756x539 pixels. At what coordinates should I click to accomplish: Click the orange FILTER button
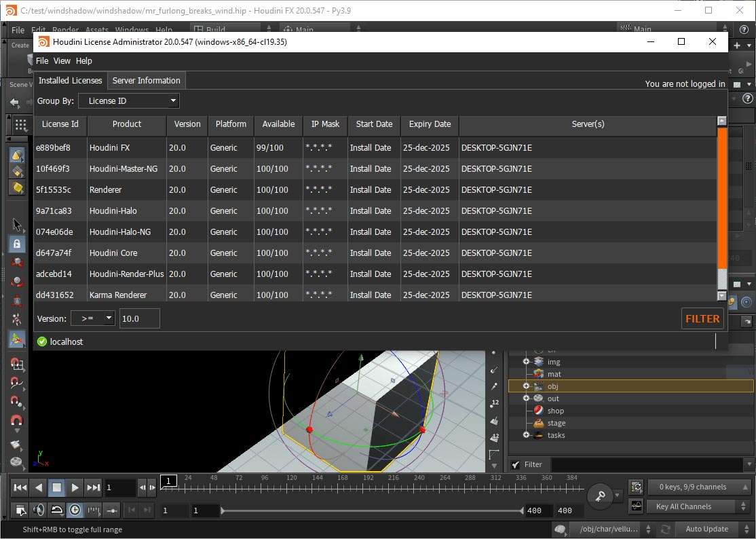tap(702, 318)
